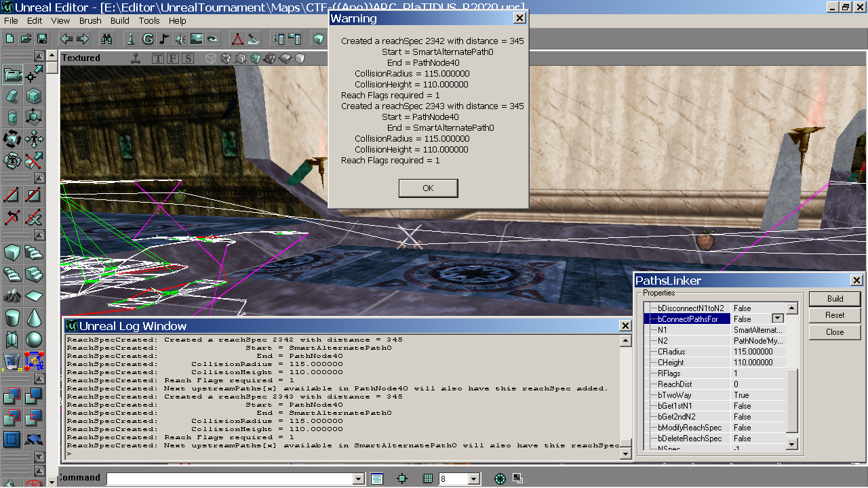Build a Cone brush
This screenshot has width=868, height=488.
34,318
